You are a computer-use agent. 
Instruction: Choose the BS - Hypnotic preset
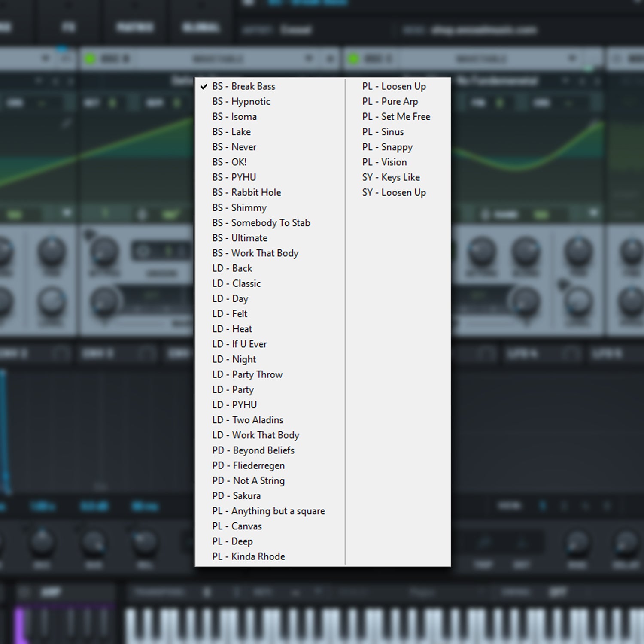click(241, 102)
